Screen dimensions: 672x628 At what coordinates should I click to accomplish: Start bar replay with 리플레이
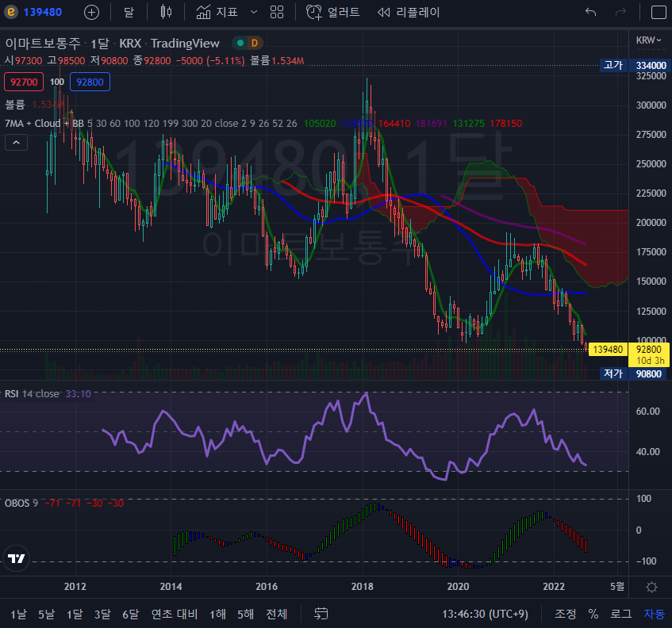click(408, 12)
